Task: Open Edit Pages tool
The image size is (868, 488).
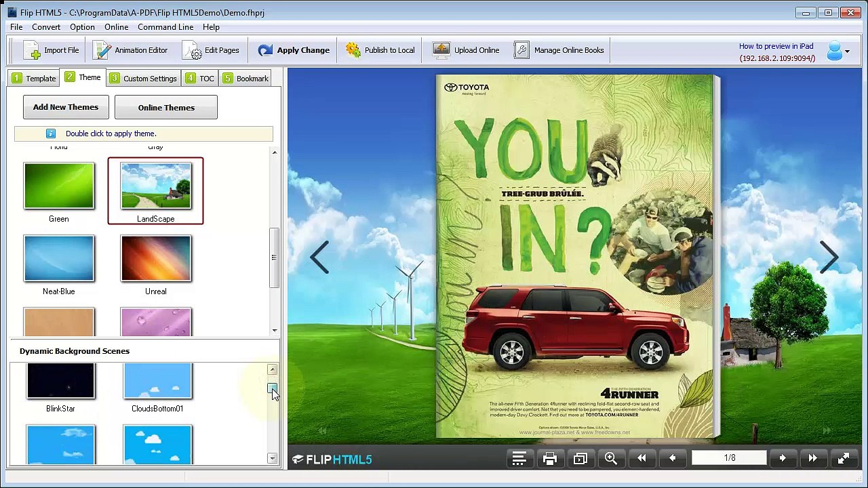Action: click(x=211, y=50)
